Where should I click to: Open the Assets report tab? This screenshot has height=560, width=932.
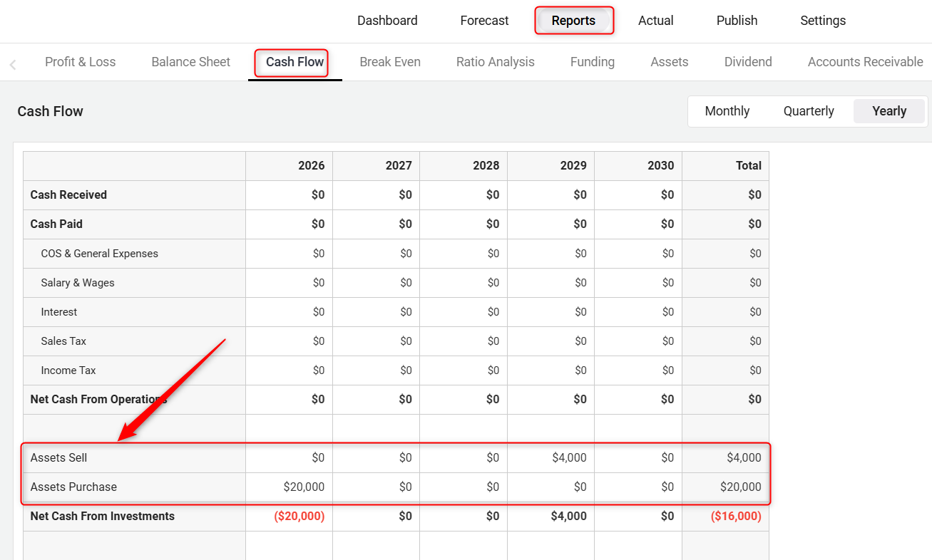coord(670,62)
